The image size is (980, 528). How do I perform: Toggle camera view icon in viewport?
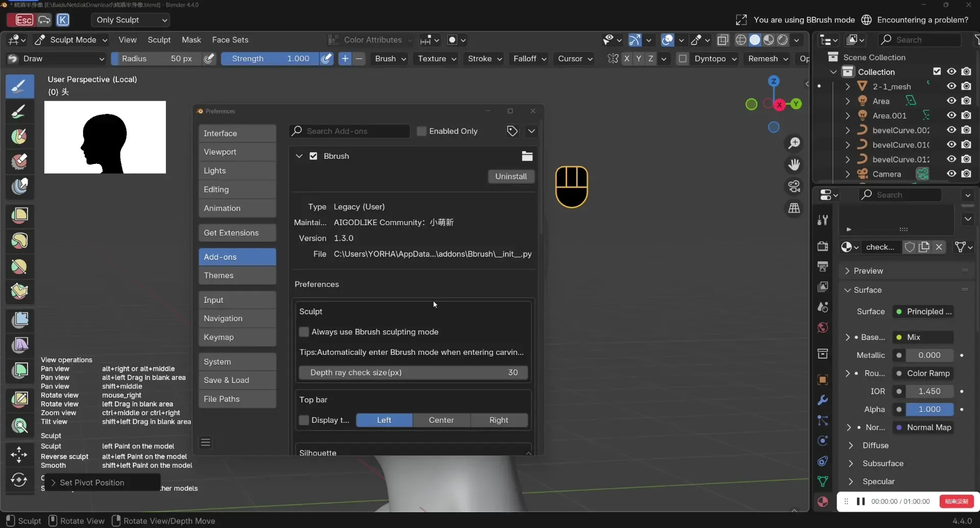(794, 186)
